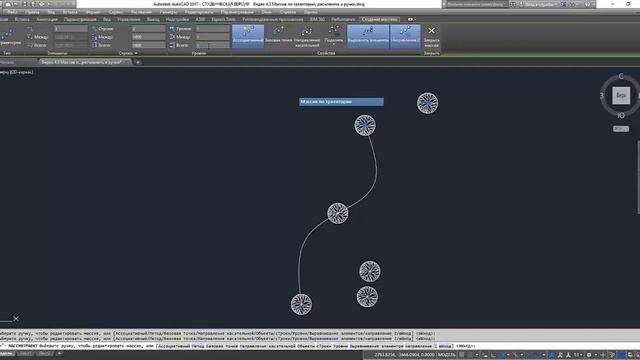Screen dimensions: 640x360
Task: Switch to the Вывод ribbon tab
Action: pyautogui.click(x=153, y=19)
